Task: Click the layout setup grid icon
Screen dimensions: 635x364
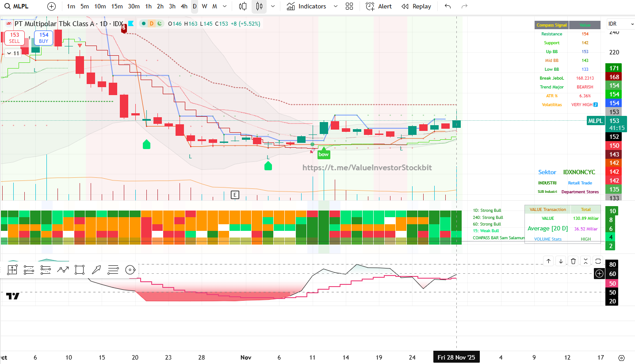Action: point(349,6)
